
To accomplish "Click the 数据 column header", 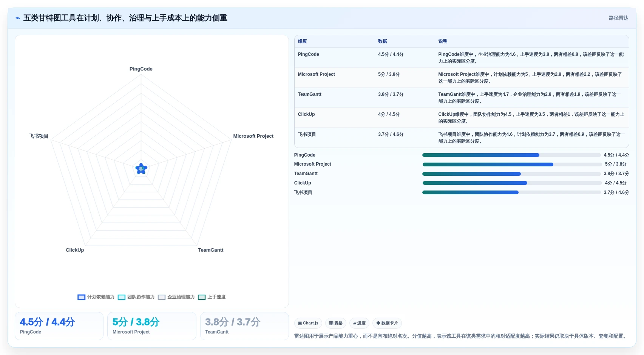I will point(383,41).
